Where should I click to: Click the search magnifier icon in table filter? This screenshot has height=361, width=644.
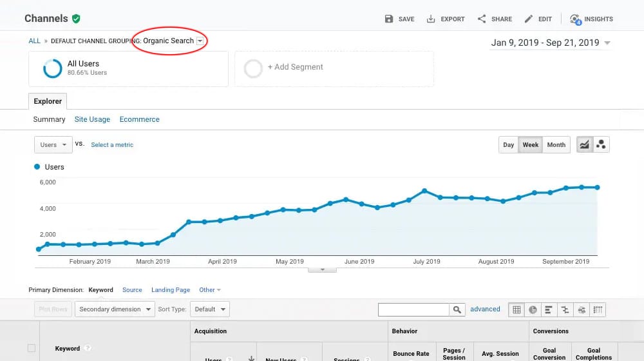point(457,309)
